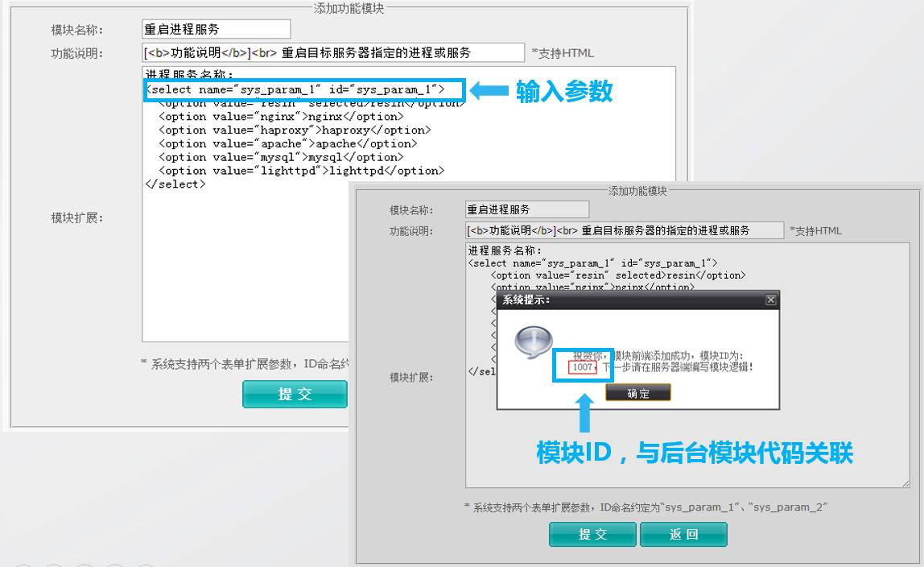Viewport: 924px width, 567px height.
Task: Click the 模块名称 field on the back form
Action: [x=526, y=209]
